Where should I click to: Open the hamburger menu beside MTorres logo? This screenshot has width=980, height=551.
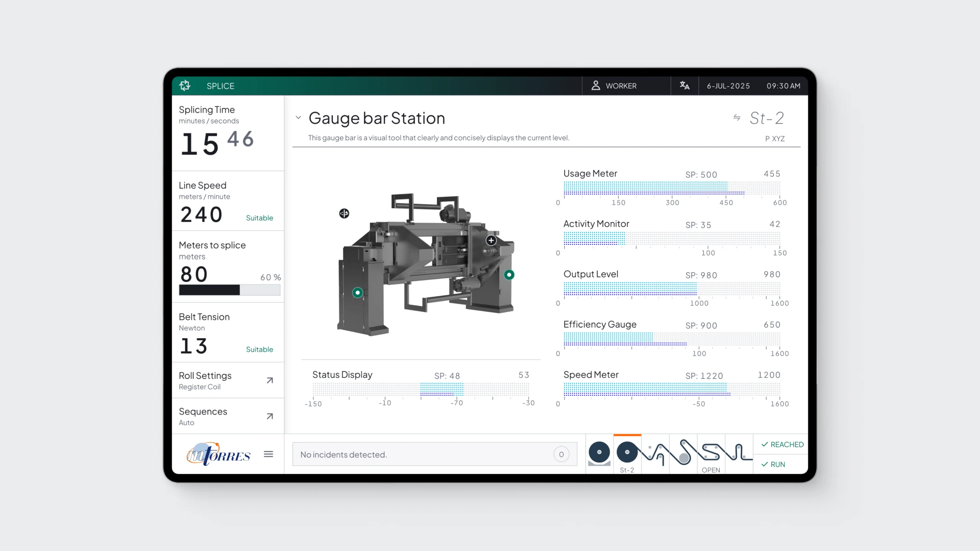[268, 454]
